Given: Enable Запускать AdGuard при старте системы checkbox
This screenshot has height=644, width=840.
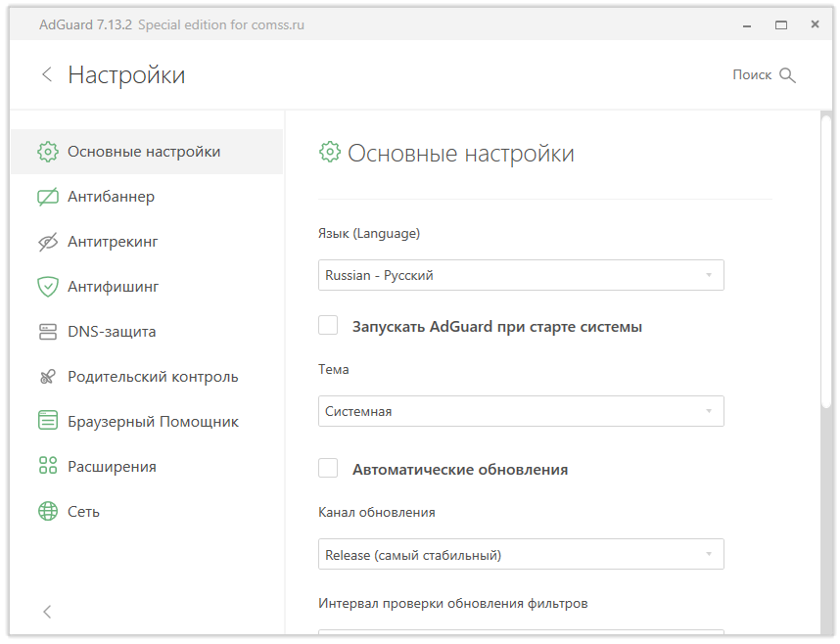Looking at the screenshot, I should pos(328,325).
